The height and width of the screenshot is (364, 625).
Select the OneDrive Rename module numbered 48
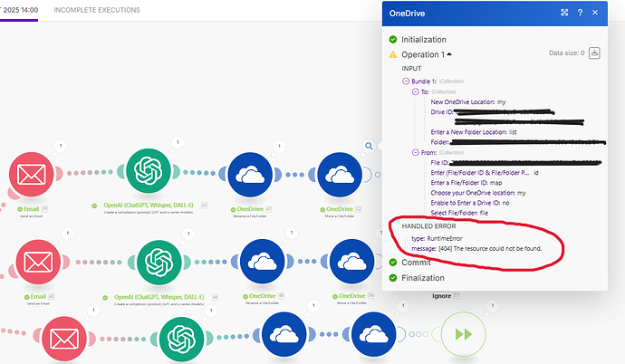pyautogui.click(x=263, y=262)
